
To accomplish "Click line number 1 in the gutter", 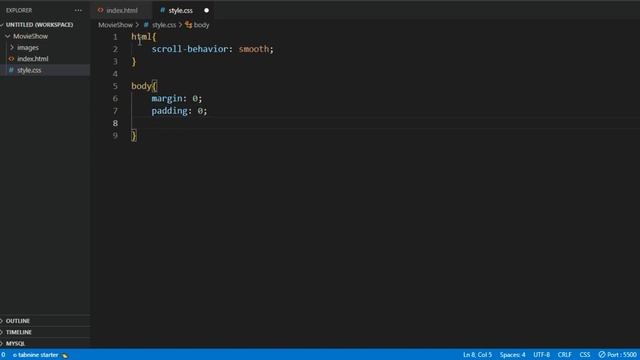I will pos(115,37).
